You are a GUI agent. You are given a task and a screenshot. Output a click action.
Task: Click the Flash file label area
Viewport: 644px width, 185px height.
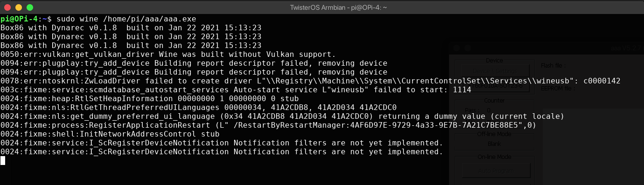pyautogui.click(x=553, y=65)
